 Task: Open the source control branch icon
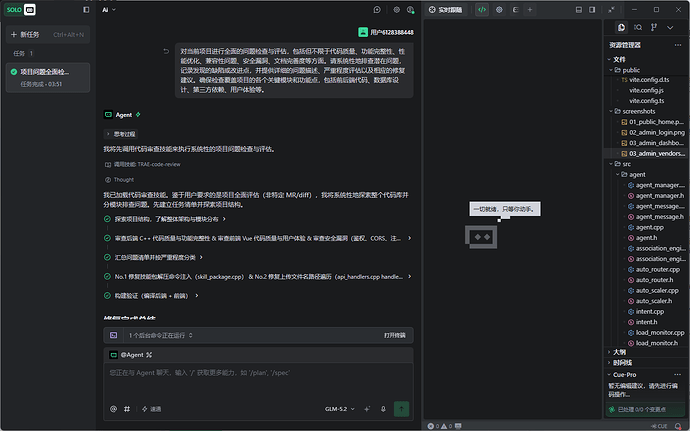(x=654, y=27)
